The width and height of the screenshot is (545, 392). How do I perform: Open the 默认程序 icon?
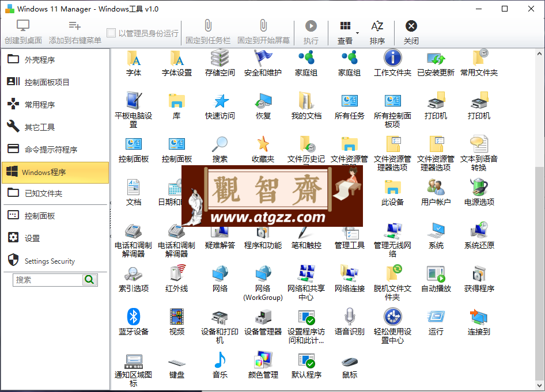306,366
